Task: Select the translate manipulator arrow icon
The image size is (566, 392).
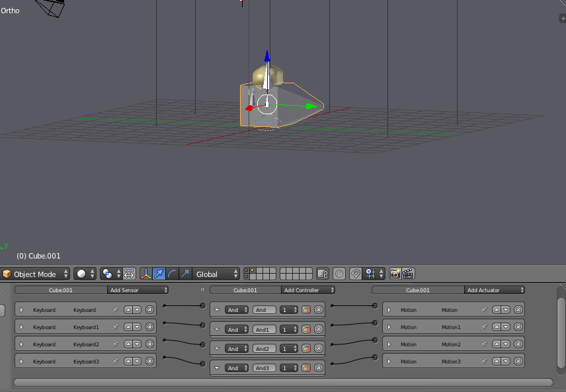Action: pyautogui.click(x=159, y=274)
